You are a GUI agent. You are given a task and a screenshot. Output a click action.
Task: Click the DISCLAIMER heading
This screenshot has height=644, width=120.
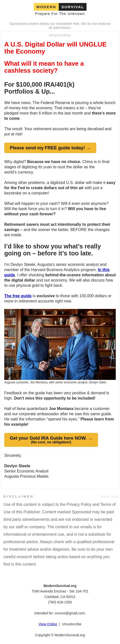pyautogui.click(x=18, y=496)
